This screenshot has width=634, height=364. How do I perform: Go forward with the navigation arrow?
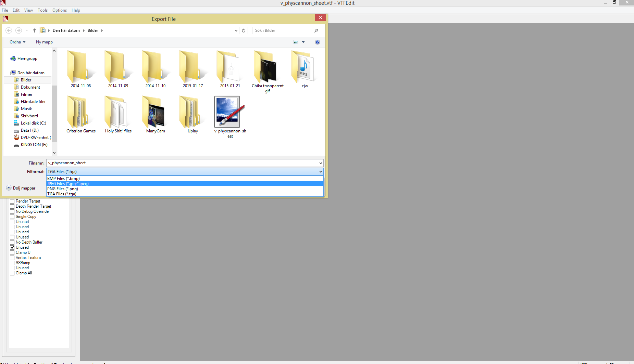click(x=18, y=30)
